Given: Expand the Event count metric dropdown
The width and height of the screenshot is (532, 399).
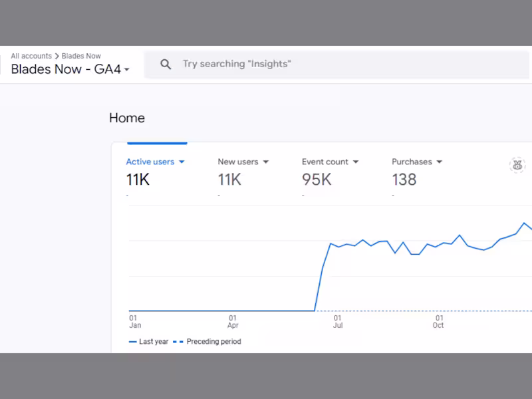Looking at the screenshot, I should 356,162.
